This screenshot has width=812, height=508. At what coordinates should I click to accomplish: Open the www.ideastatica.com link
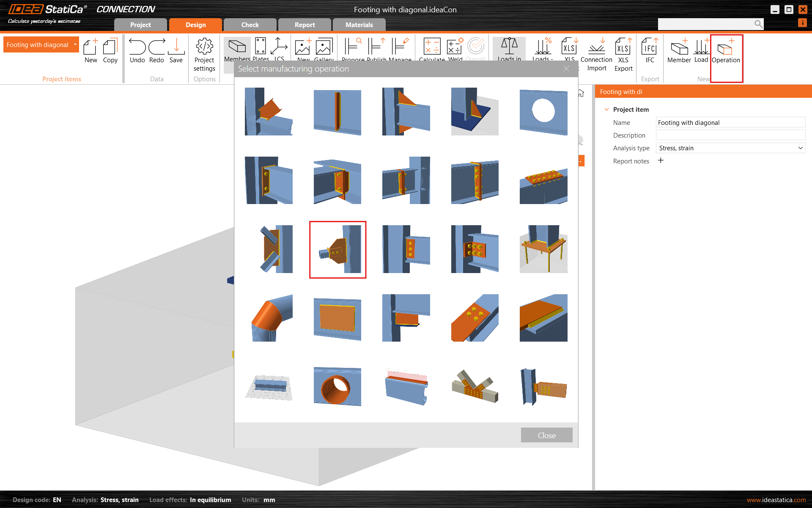776,500
